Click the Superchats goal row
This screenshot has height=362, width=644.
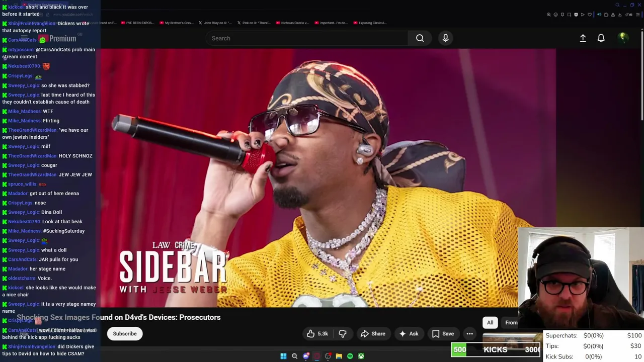coord(593,336)
